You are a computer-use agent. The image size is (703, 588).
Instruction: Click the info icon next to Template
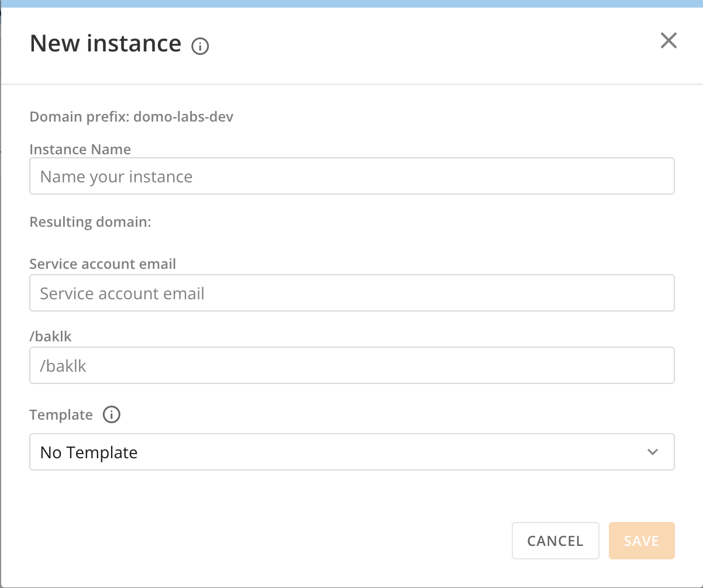[x=112, y=414]
